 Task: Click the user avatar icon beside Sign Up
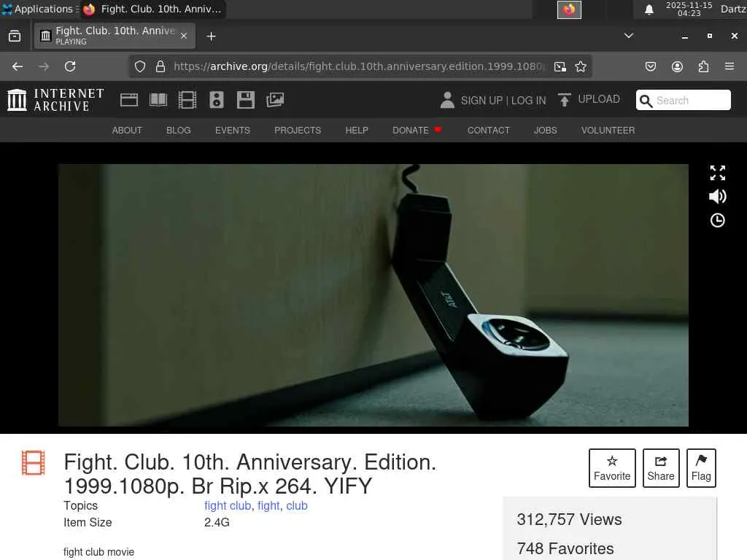(447, 100)
